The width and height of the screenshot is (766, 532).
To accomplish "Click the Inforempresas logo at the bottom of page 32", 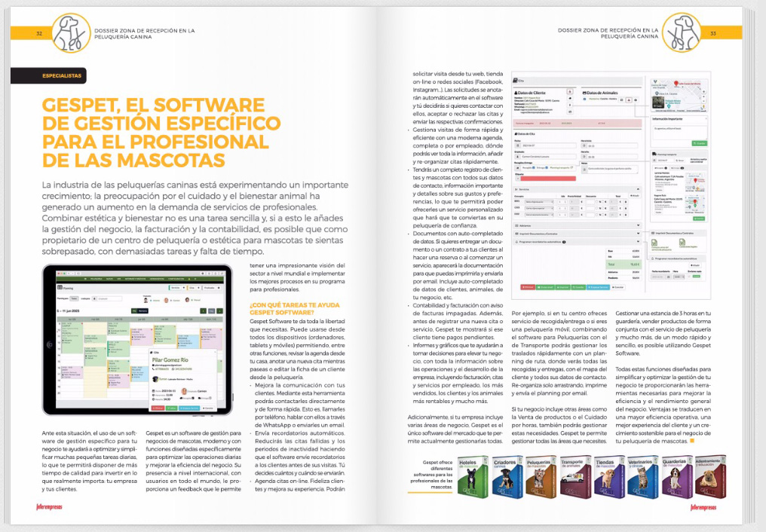I will pos(49,507).
